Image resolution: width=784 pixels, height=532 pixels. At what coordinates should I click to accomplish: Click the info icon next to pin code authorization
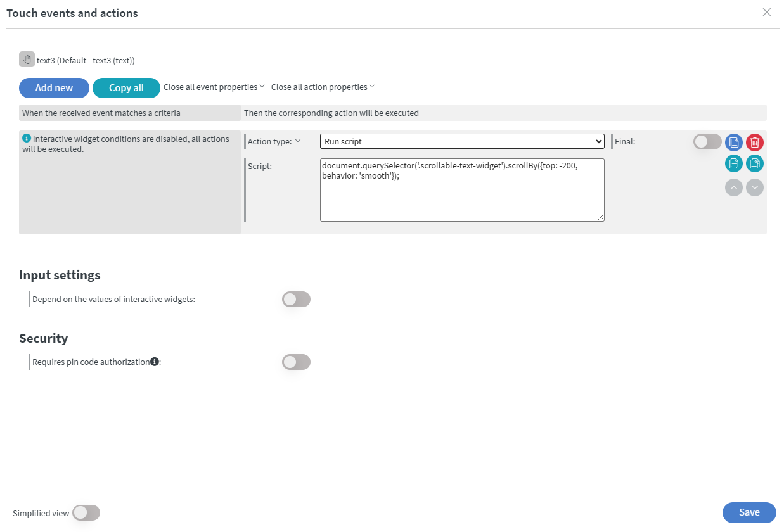154,362
